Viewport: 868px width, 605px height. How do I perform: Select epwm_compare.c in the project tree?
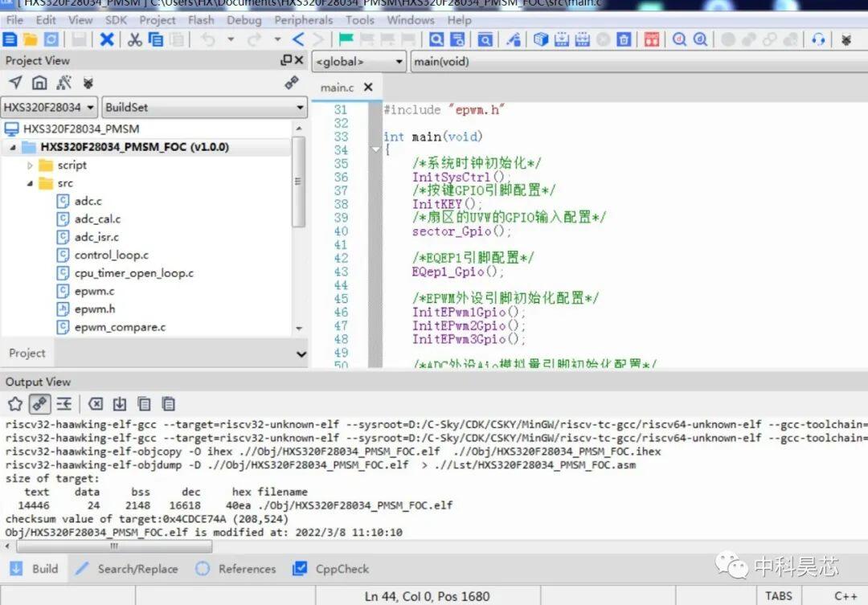[x=120, y=327]
